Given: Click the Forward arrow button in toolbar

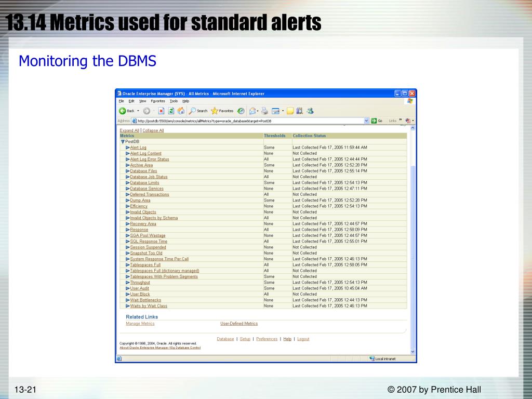Looking at the screenshot, I should point(147,111).
